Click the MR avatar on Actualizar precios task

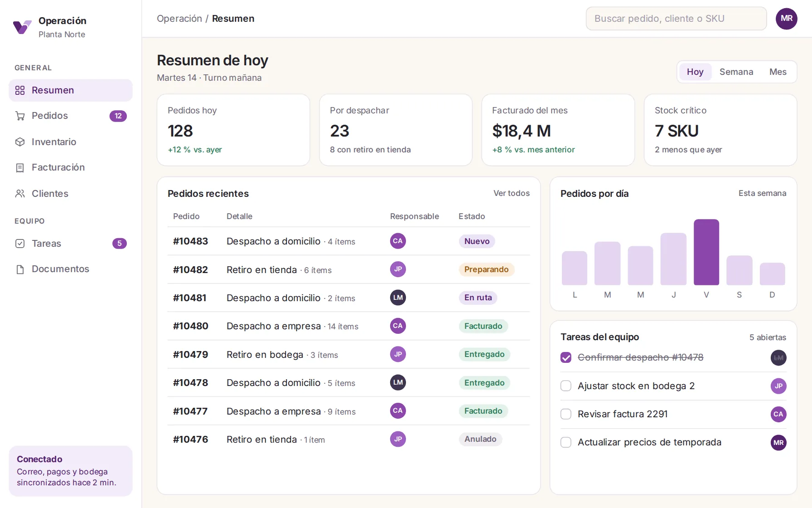[778, 443]
